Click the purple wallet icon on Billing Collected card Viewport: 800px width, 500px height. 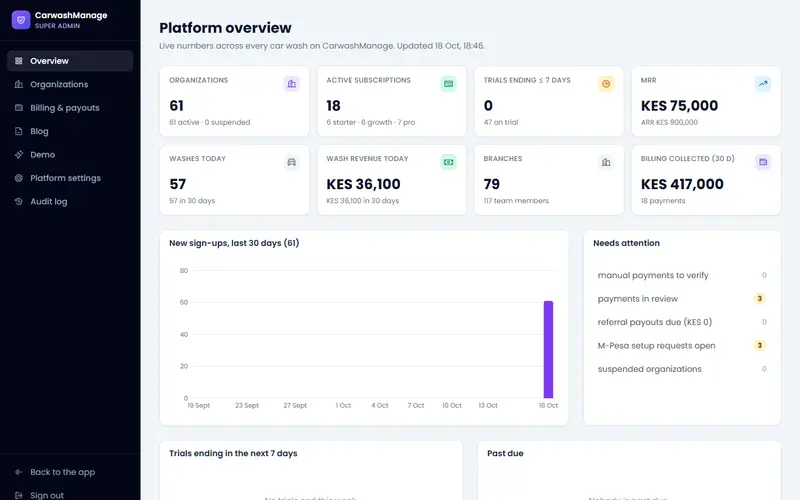763,162
